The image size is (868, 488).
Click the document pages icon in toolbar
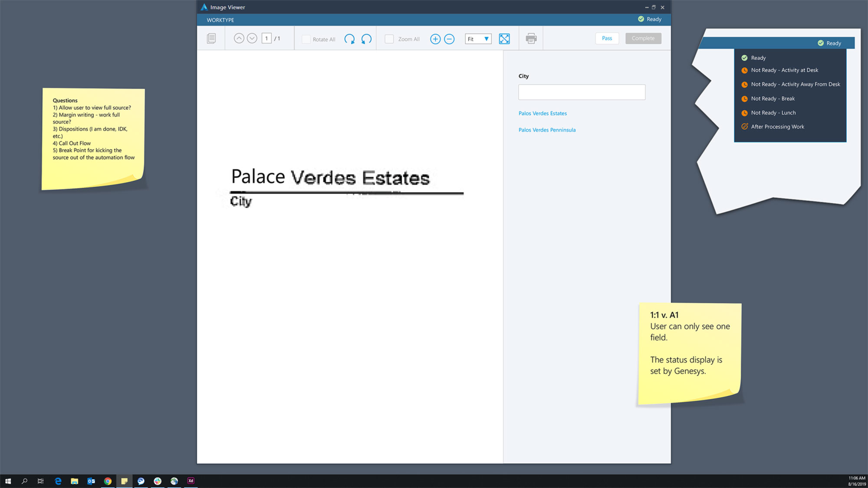[211, 39]
